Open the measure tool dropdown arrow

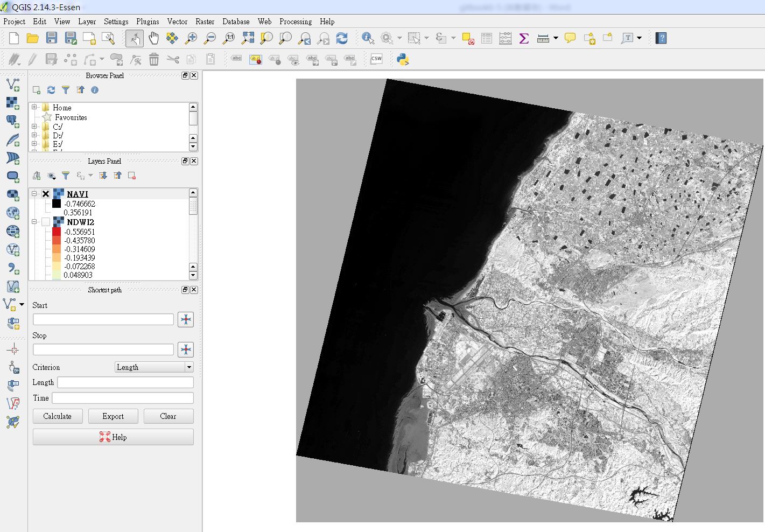556,38
